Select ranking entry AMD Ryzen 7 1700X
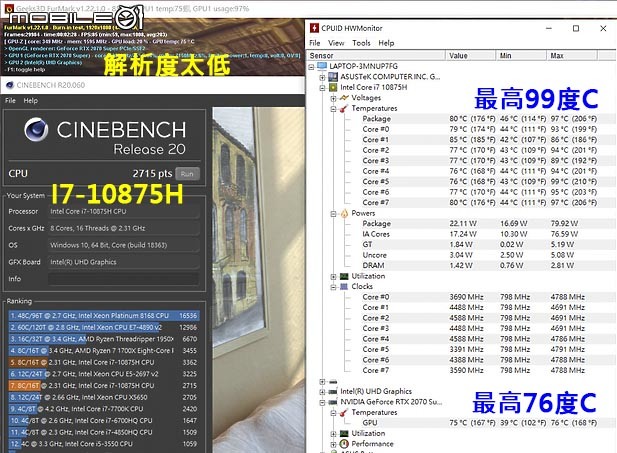This screenshot has height=453, width=617. [x=104, y=351]
